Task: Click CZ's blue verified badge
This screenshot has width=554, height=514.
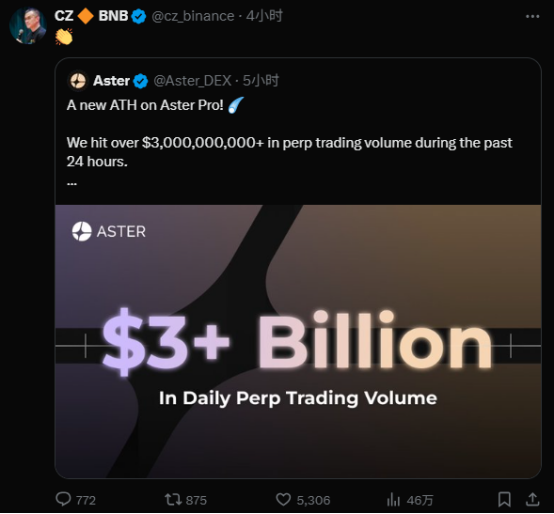Action: tap(138, 16)
